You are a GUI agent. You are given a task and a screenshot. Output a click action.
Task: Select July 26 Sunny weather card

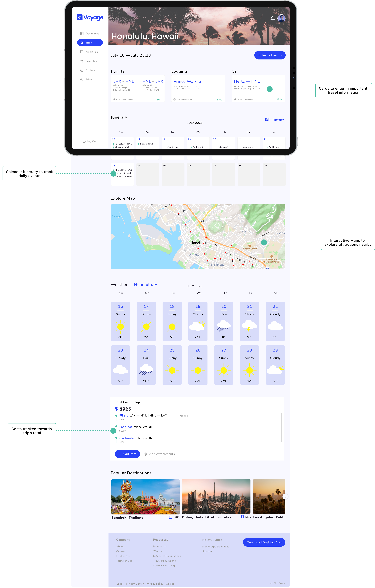click(198, 365)
